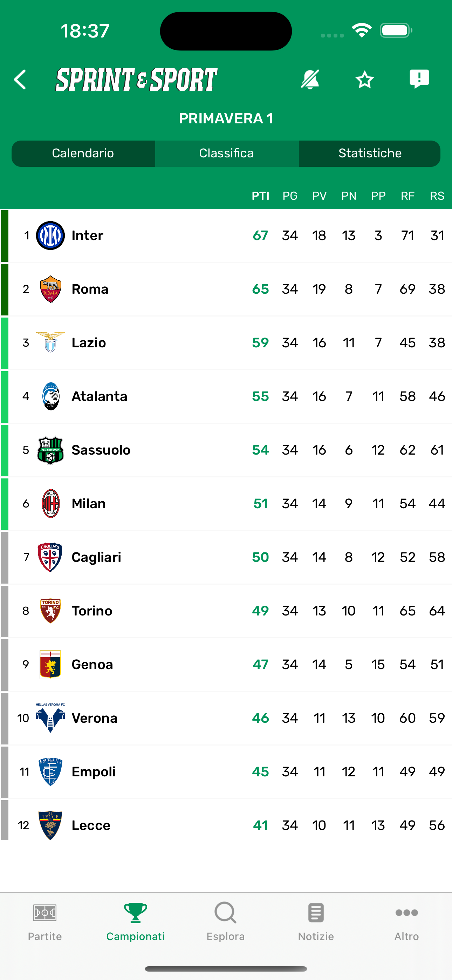Open the Esplora search icon
This screenshot has width=452, height=980.
(x=226, y=912)
